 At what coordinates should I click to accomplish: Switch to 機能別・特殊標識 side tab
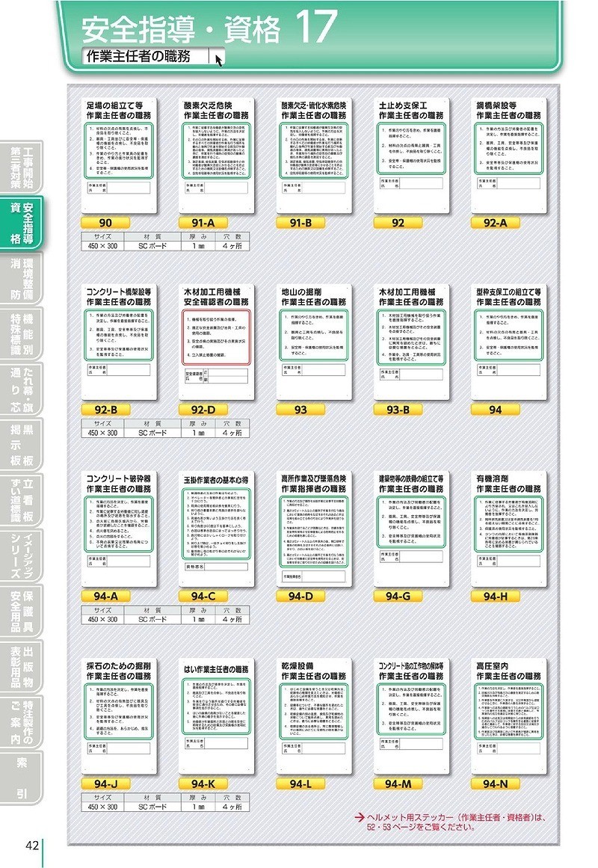tap(21, 334)
